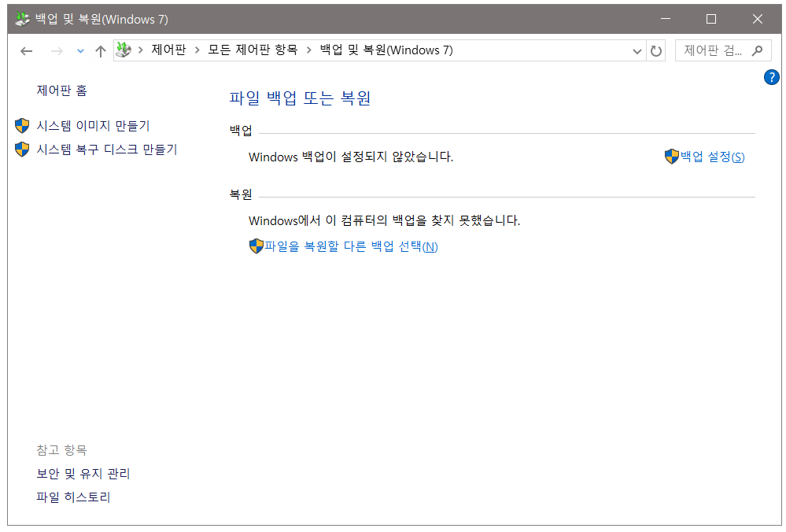Click the back navigation arrow
This screenshot has width=786, height=532.
tap(26, 50)
